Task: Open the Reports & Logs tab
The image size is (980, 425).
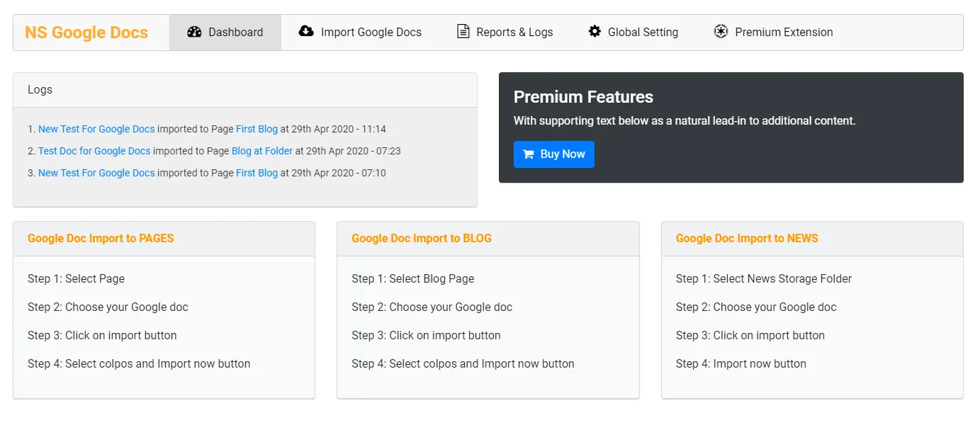Action: (505, 33)
